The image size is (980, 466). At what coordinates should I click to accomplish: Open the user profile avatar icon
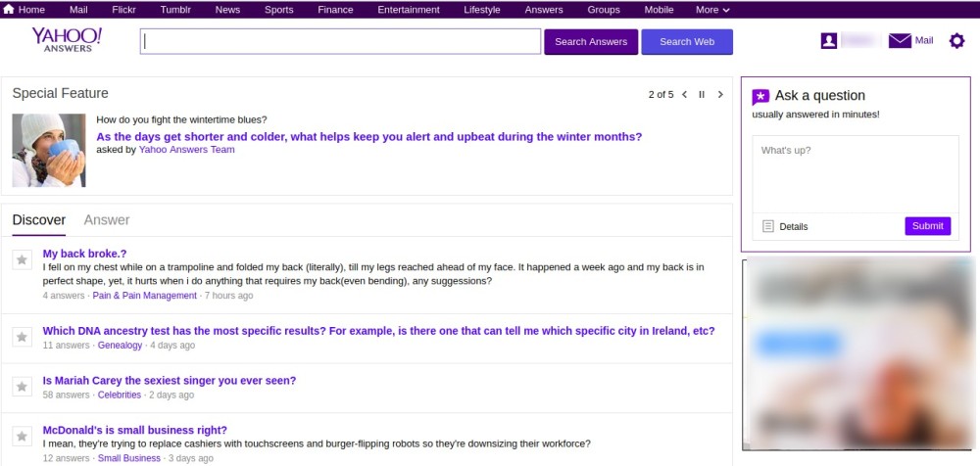point(829,41)
